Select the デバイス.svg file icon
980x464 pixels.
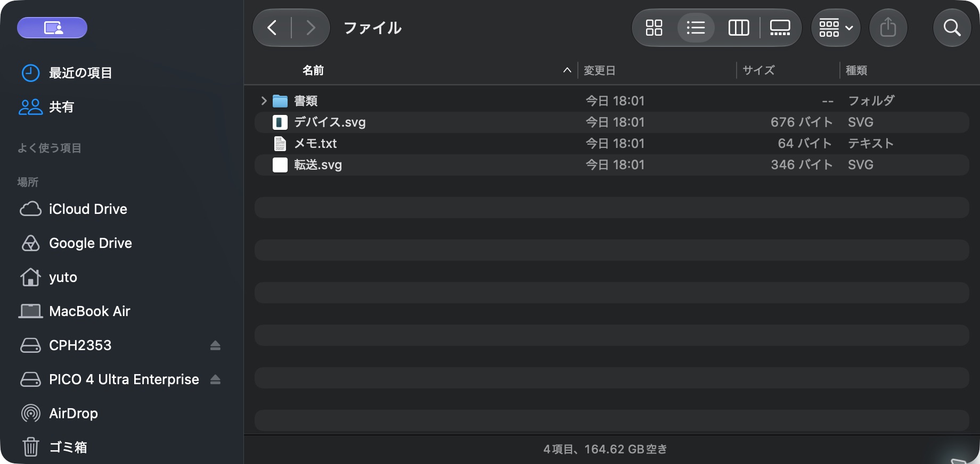tap(280, 122)
